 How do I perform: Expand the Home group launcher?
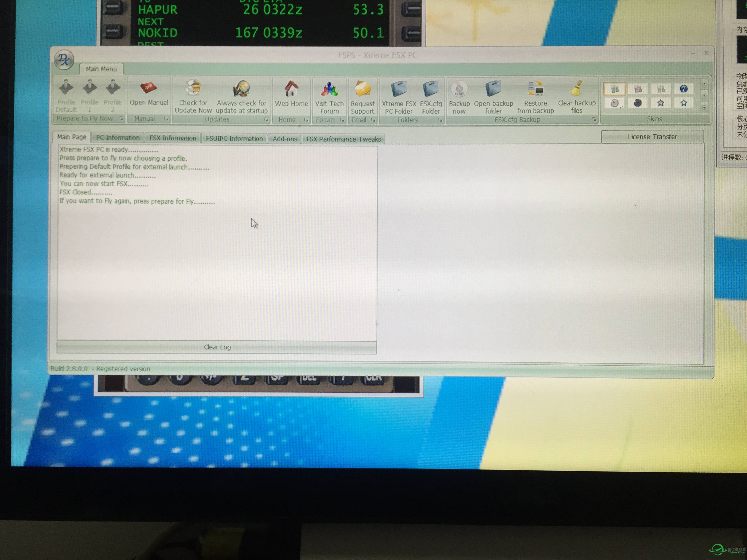306,120
